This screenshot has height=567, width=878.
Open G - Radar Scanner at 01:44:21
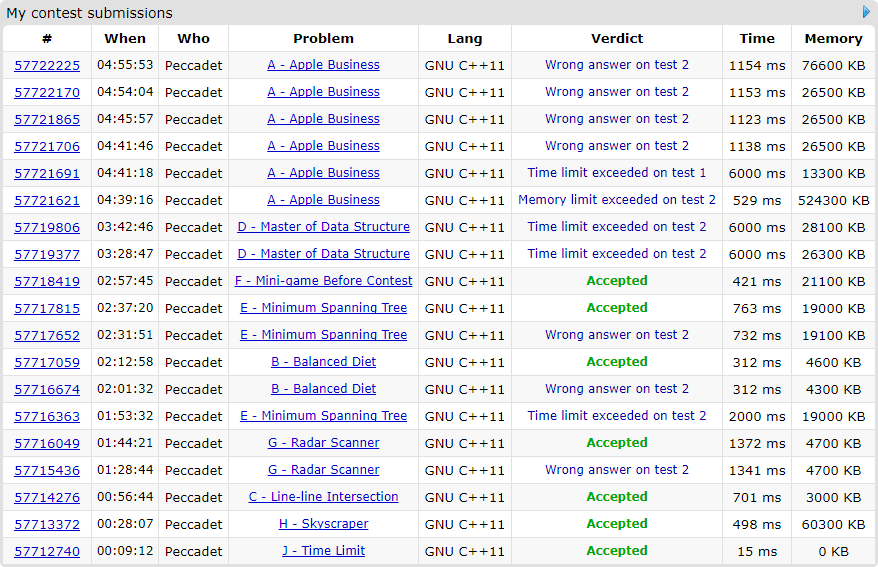coord(323,443)
